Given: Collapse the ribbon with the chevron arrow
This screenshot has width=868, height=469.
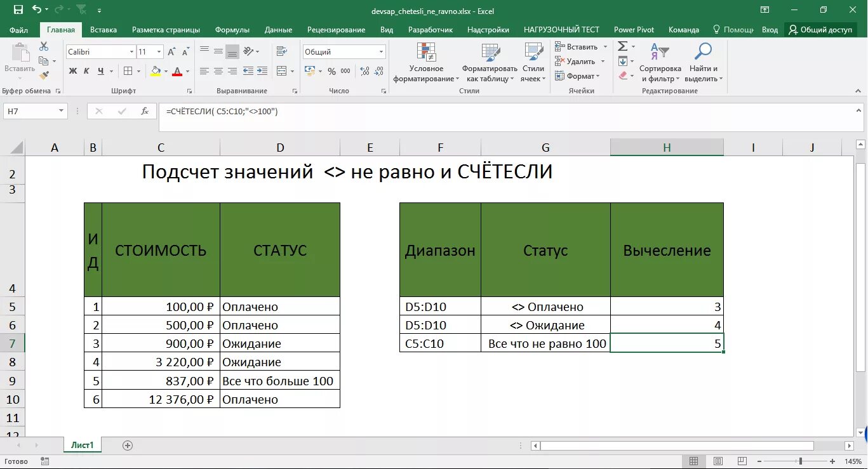Looking at the screenshot, I should tap(857, 91).
